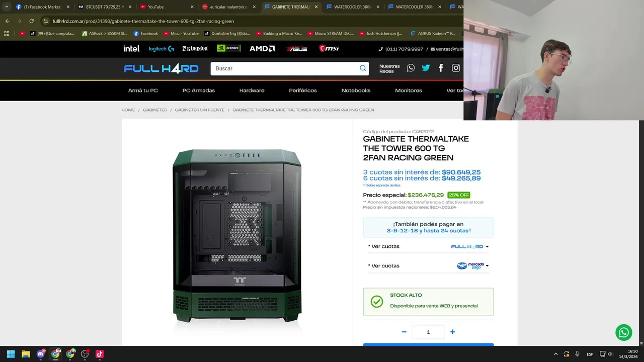Open Building a Macro Ke... bookmark
Screen dimensions: 644x362
point(279,34)
